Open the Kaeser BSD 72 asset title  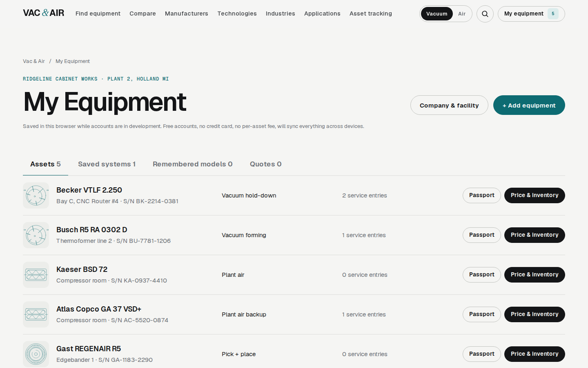(82, 269)
